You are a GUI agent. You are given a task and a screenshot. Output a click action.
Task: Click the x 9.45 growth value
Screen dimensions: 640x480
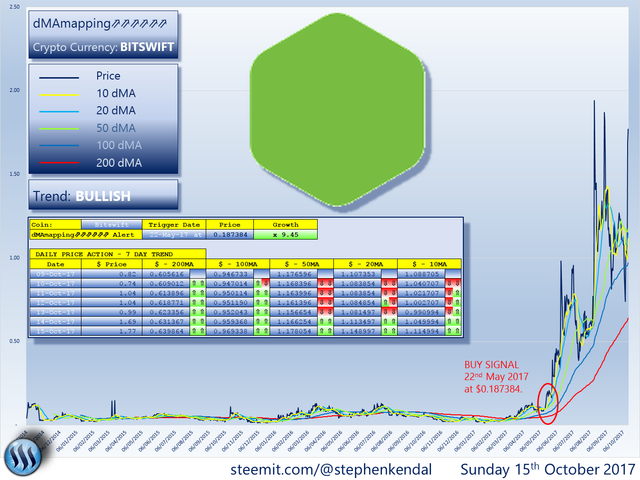285,235
